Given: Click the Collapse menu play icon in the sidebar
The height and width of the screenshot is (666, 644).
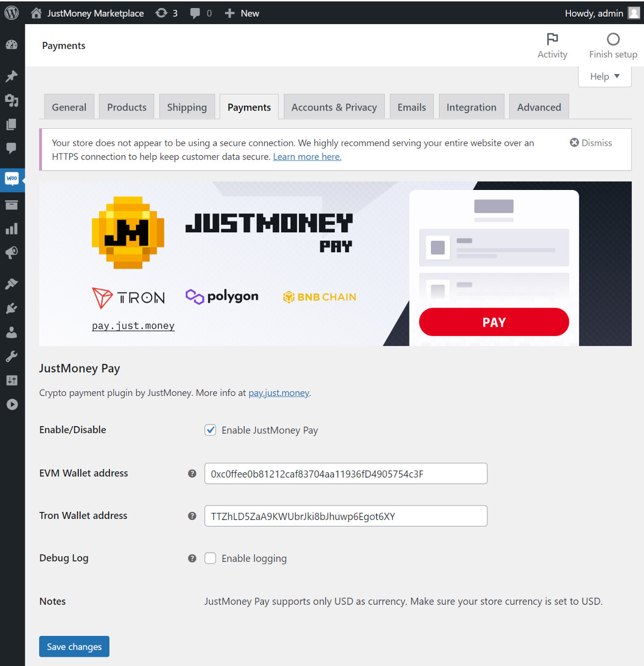Looking at the screenshot, I should [x=12, y=405].
